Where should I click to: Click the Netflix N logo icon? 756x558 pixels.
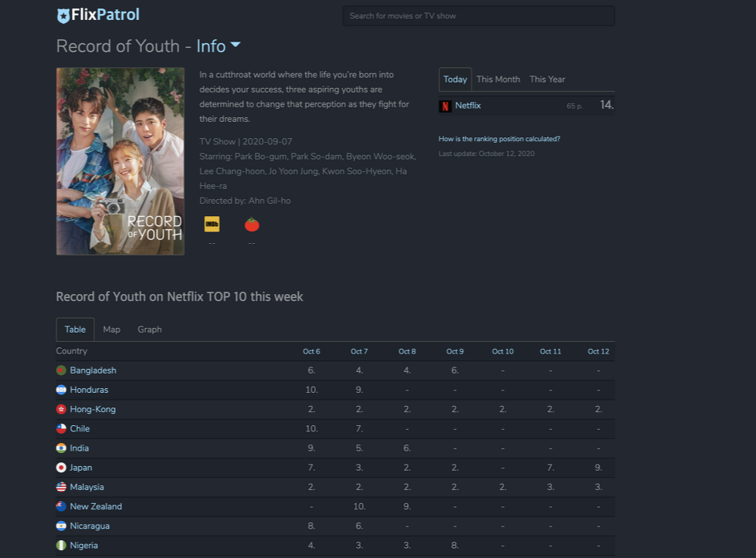(x=445, y=106)
